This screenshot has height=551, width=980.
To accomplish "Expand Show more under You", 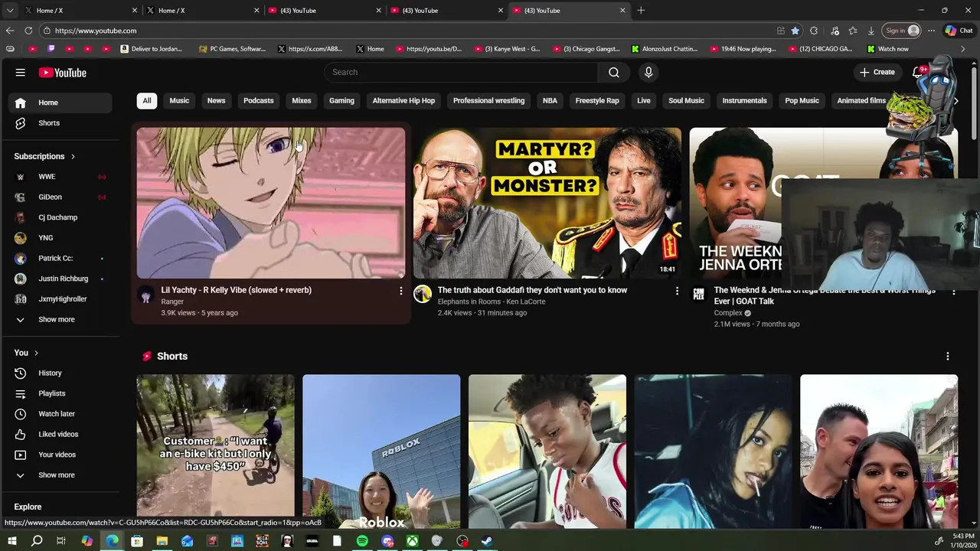I will tap(58, 474).
